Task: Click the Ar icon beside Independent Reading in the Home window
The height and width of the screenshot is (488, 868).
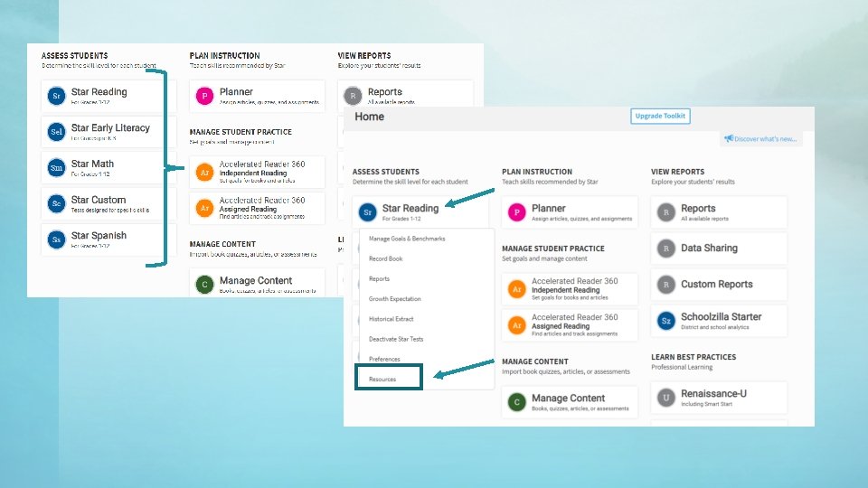Action: tap(516, 289)
